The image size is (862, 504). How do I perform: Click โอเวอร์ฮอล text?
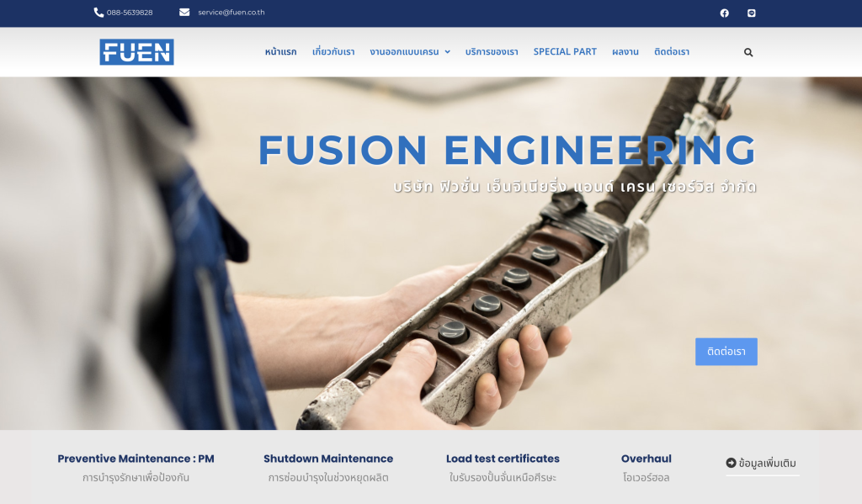(646, 478)
